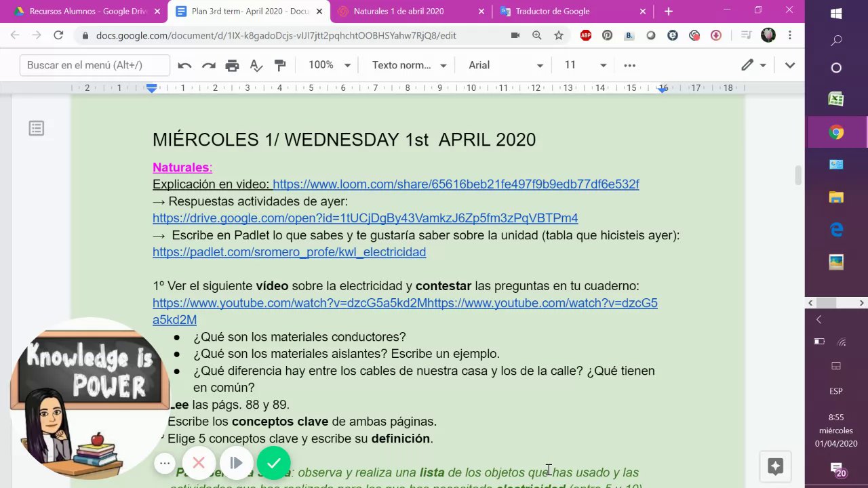Viewport: 868px width, 488px height.
Task: Click the right indent marker on ruler
Action: (x=663, y=89)
